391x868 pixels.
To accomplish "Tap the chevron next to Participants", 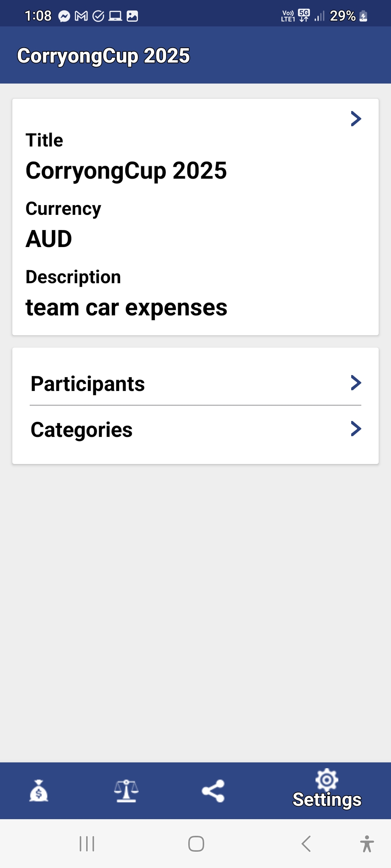I will point(356,383).
